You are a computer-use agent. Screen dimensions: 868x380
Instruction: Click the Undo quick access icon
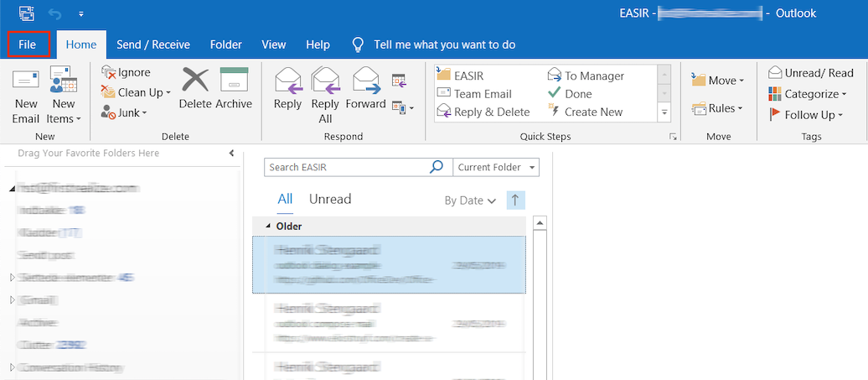pos(54,13)
